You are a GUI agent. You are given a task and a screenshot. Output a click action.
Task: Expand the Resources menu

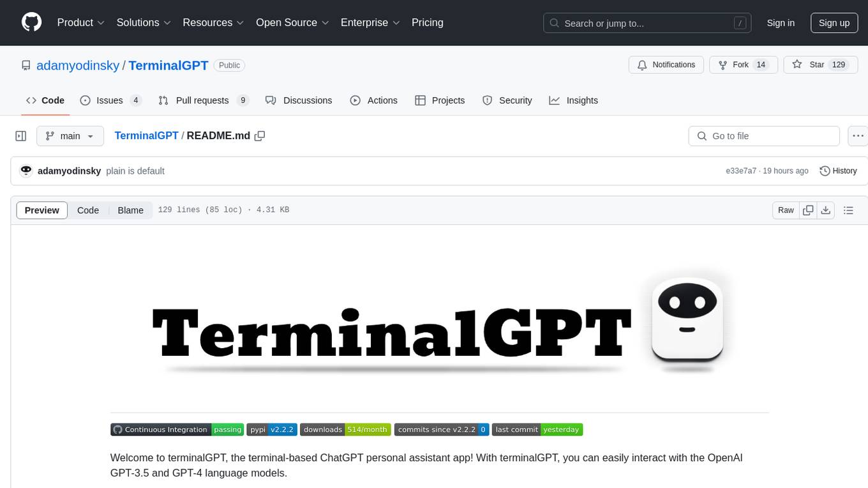pos(213,22)
